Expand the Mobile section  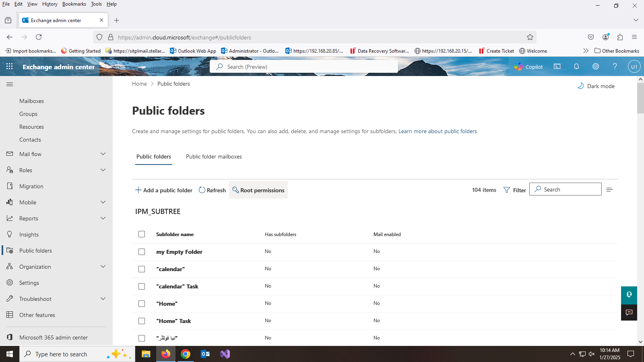pos(103,202)
